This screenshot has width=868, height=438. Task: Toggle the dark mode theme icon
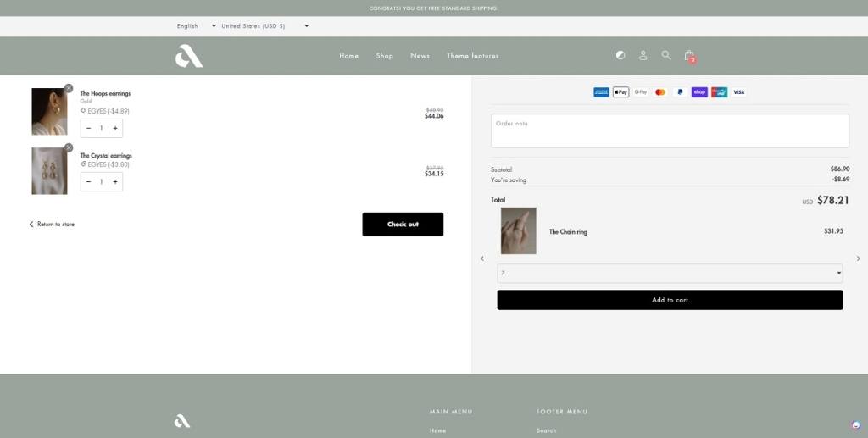pos(620,55)
